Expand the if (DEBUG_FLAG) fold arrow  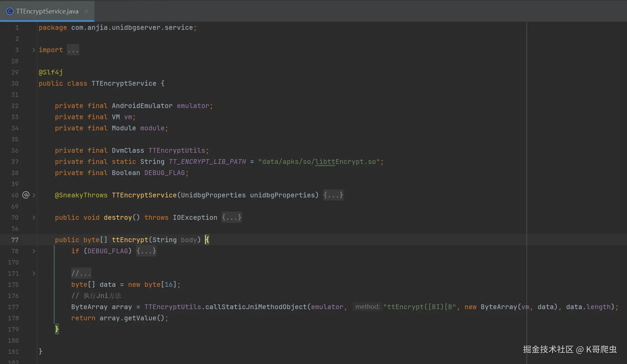coord(34,251)
